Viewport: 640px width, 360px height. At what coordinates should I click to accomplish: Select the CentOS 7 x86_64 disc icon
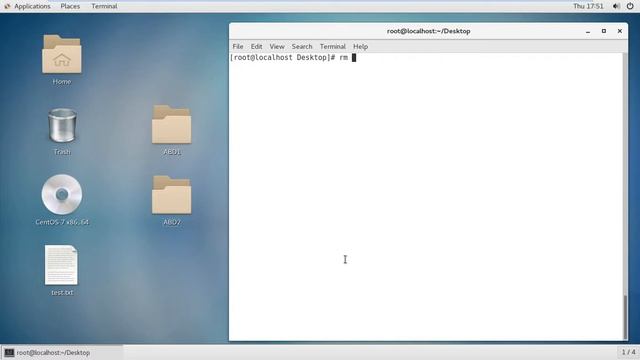[62, 194]
